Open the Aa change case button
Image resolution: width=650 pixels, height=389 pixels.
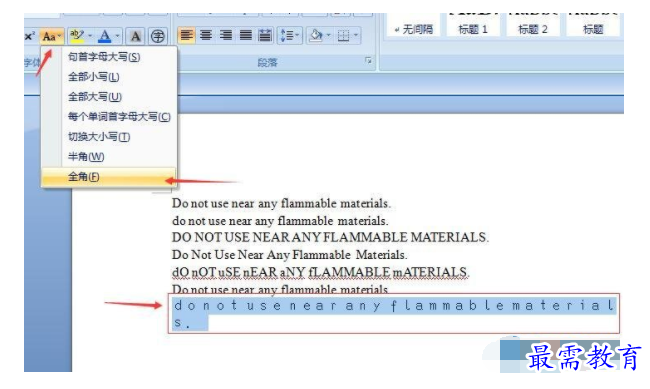click(x=51, y=36)
